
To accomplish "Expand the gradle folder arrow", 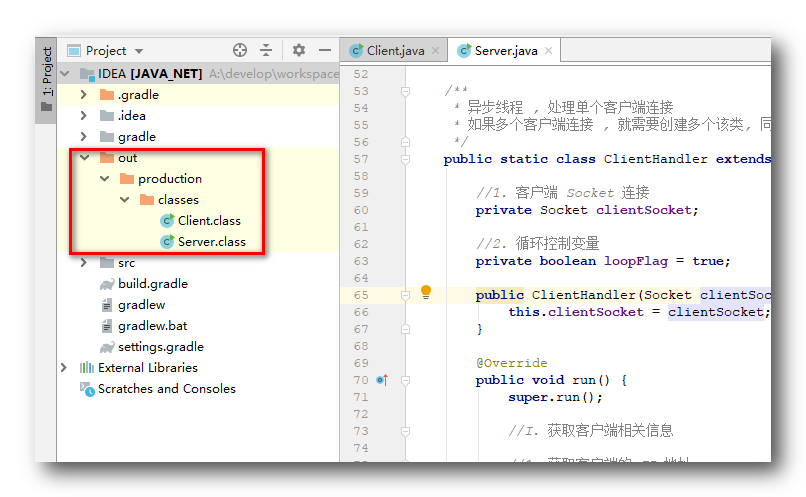I will coord(84,136).
